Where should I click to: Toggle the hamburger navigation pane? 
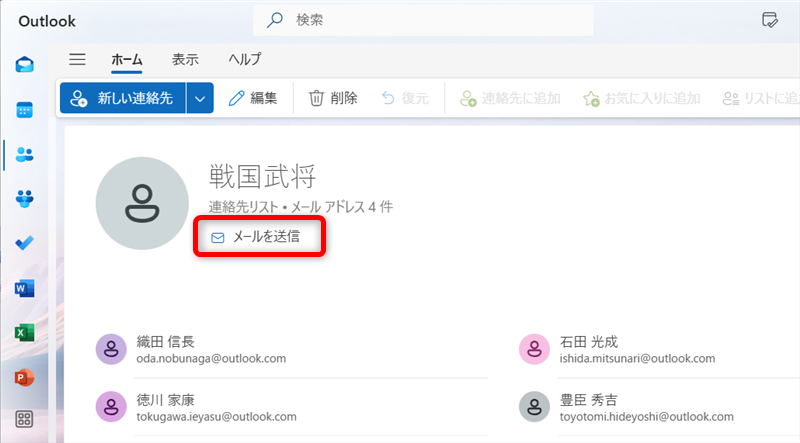[x=77, y=59]
